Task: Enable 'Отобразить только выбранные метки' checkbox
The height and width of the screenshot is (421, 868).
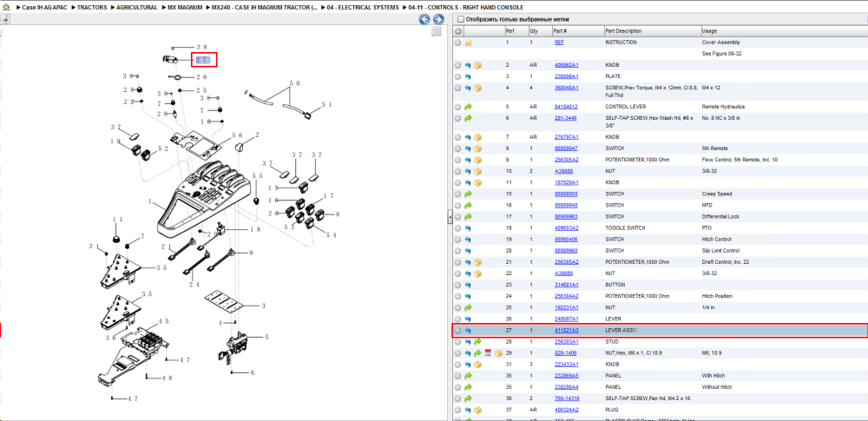Action: [460, 19]
